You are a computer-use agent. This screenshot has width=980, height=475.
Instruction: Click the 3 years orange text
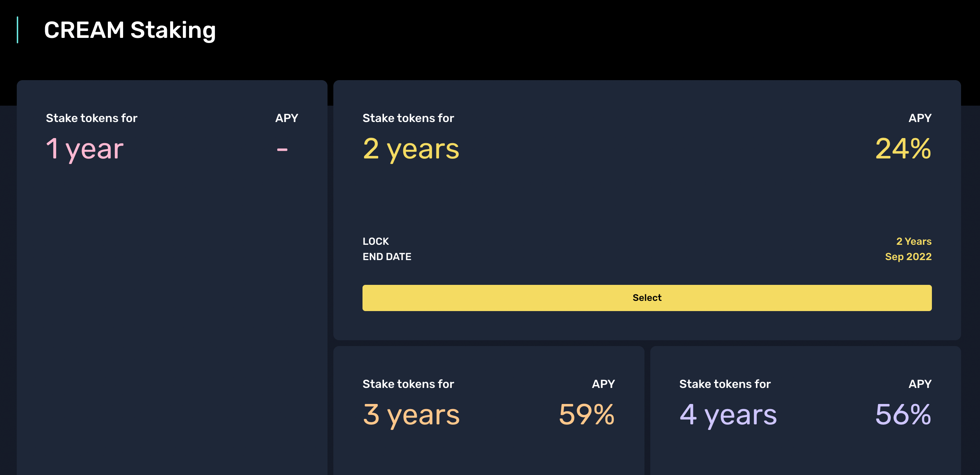(x=411, y=414)
